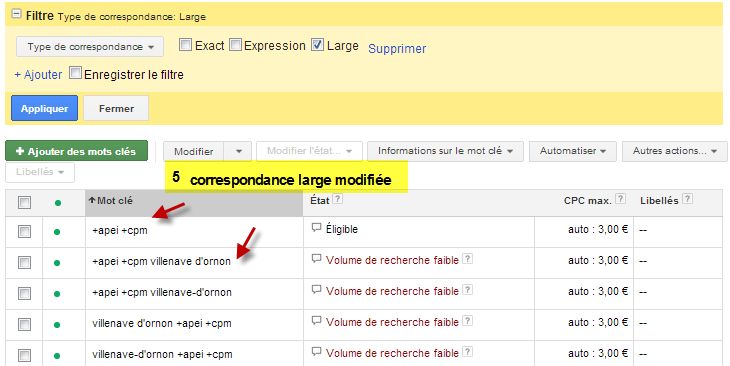Enable the Exact match type checkbox
730x366 pixels.
pos(185,45)
